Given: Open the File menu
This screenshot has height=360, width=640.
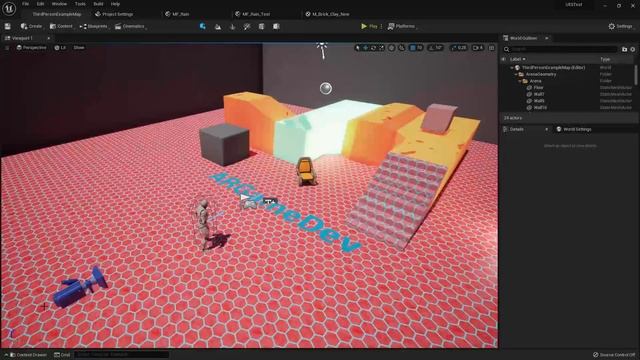Looking at the screenshot, I should [25, 4].
